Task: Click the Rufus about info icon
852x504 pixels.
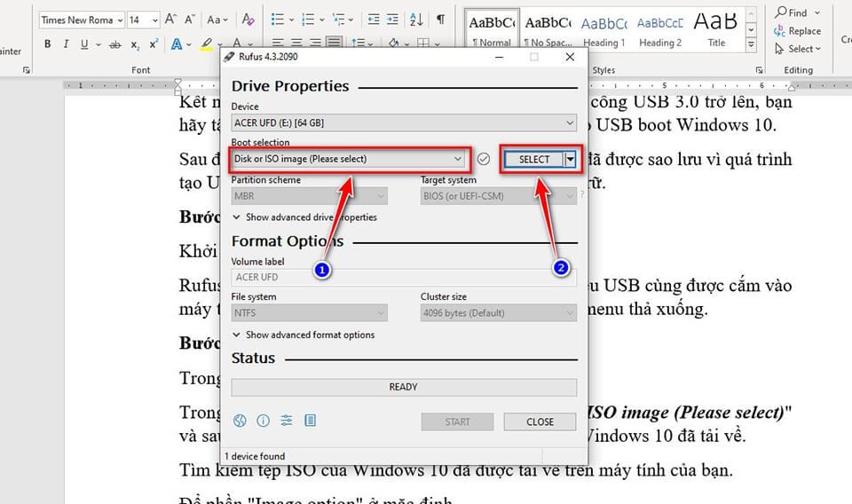Action: pos(263,421)
